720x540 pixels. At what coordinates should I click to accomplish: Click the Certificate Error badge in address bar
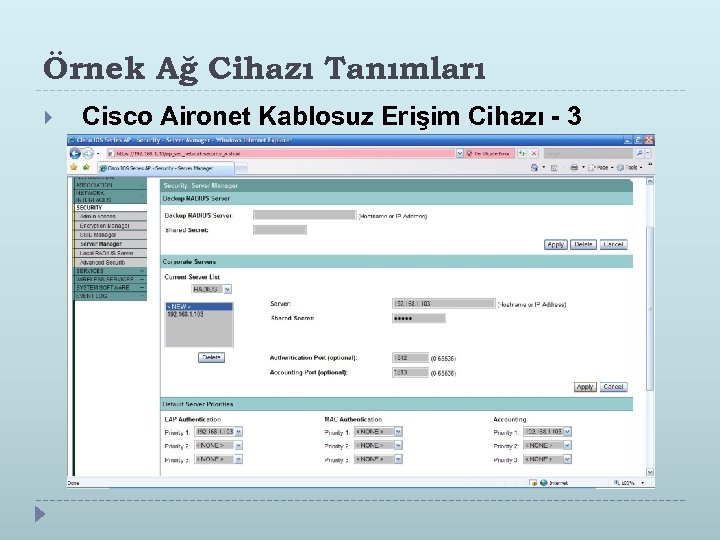pyautogui.click(x=489, y=153)
